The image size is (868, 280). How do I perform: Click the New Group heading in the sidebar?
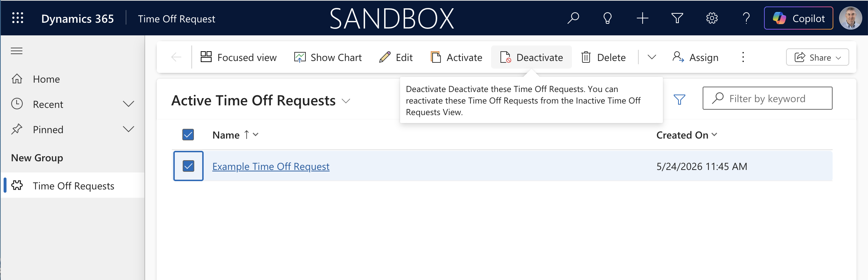coord(37,158)
